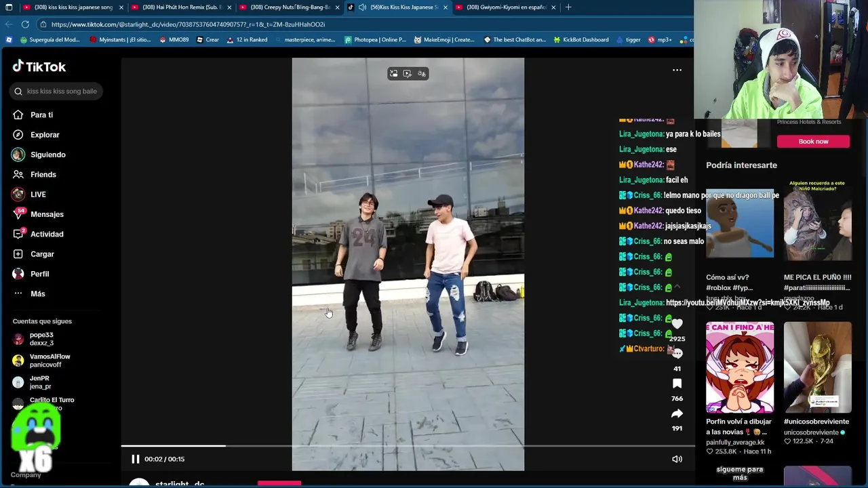Image resolution: width=868 pixels, height=488 pixels.
Task: Open Superguía del Mod bookmark
Action: click(50, 40)
